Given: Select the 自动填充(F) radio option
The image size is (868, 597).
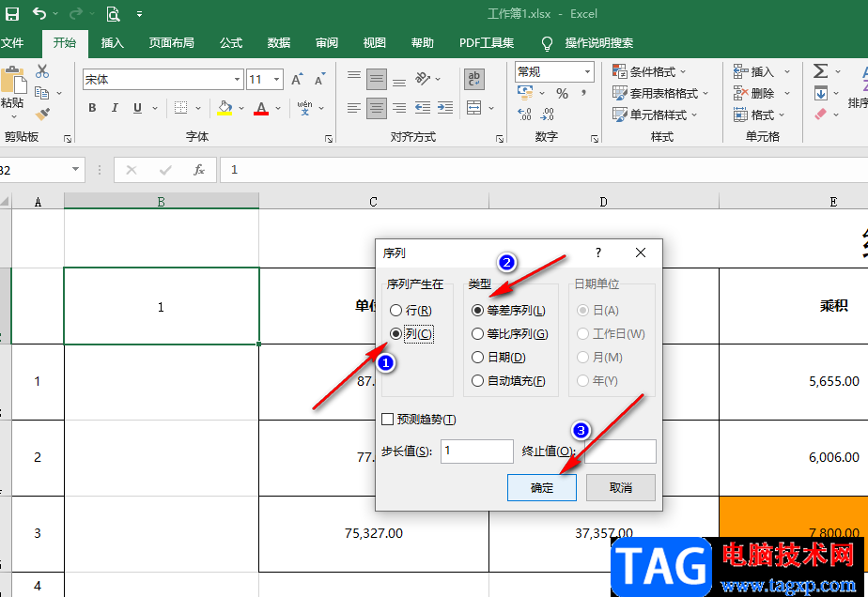Looking at the screenshot, I should [x=509, y=381].
